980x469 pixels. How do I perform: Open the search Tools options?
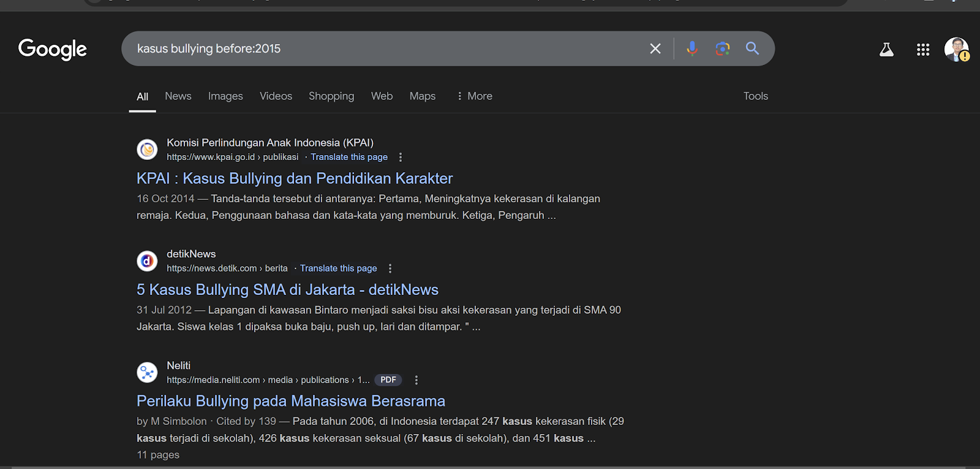coord(755,96)
